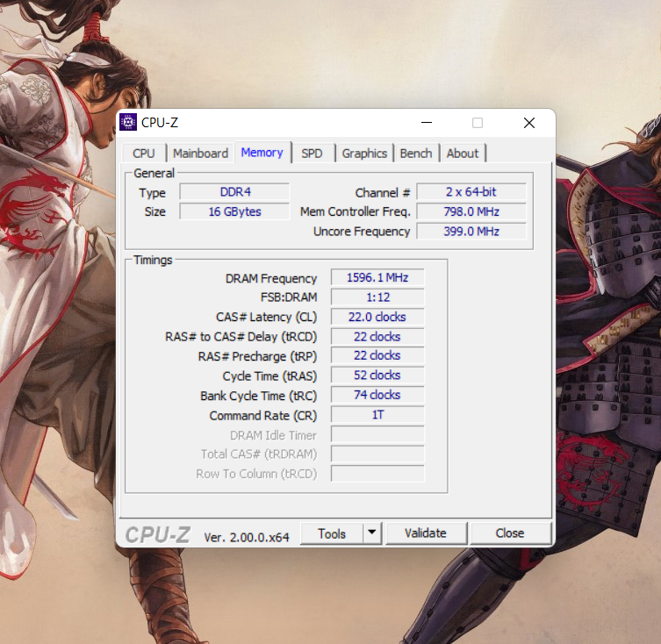Click the 'Uncore Frequency' label

click(362, 232)
